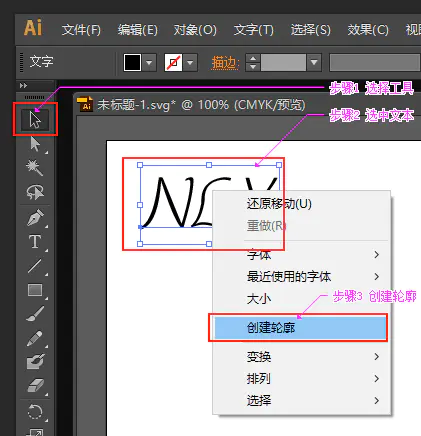Expand 字体 submenu in context menu

click(x=302, y=255)
